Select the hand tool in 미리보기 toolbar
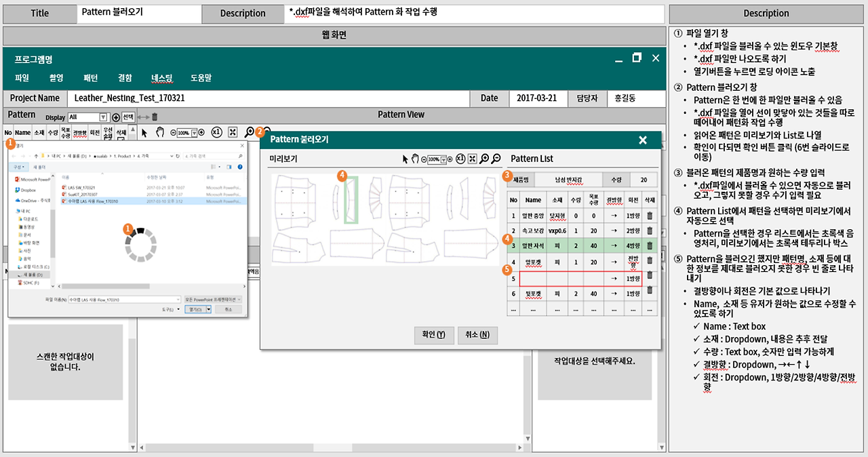The image size is (868, 457). 415,159
